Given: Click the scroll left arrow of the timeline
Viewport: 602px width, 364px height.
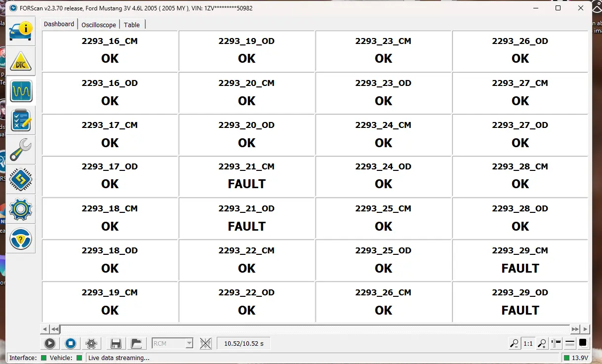Looking at the screenshot, I should [x=45, y=329].
